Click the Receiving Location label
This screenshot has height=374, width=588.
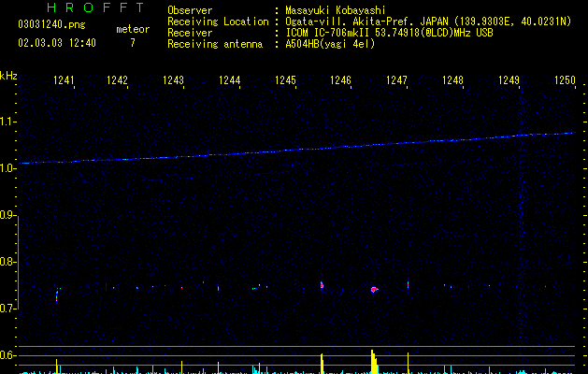tap(218, 22)
